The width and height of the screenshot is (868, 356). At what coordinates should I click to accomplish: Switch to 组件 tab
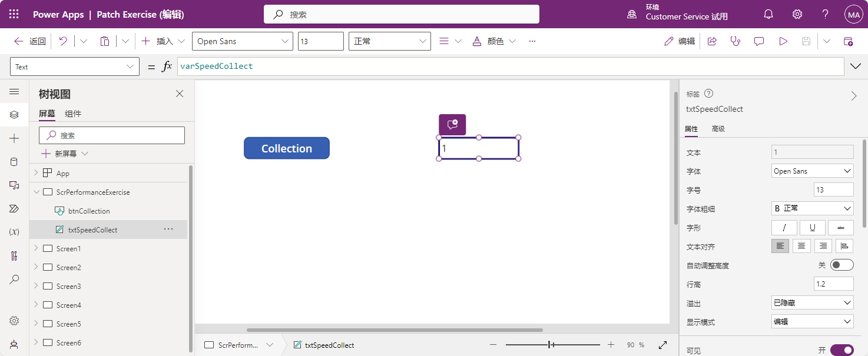tap(73, 114)
